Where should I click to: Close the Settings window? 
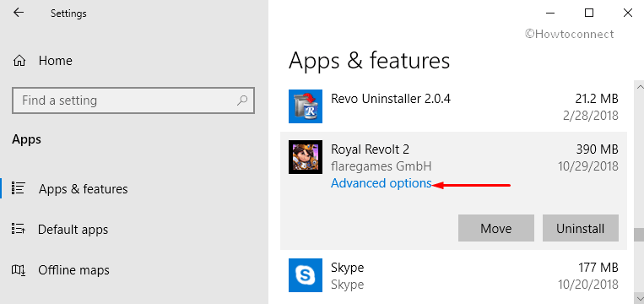coord(627,14)
